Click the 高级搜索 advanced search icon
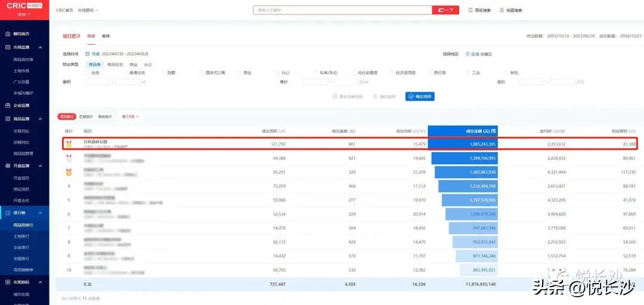The image size is (644, 305). tap(470, 10)
